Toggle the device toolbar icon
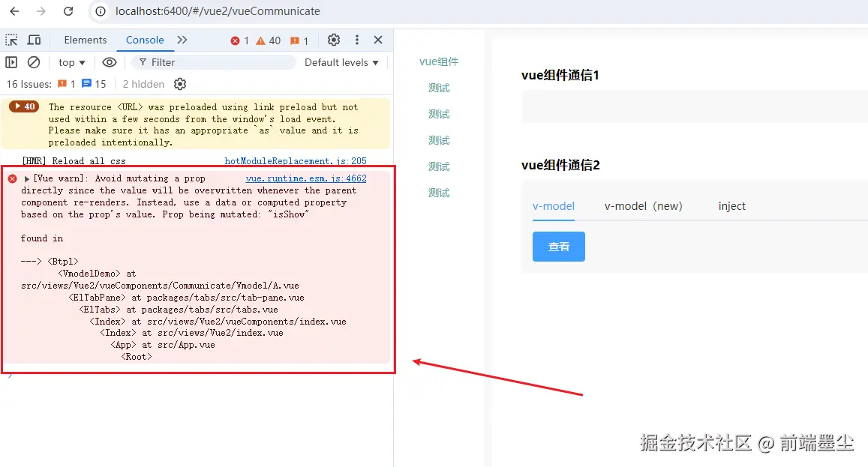 35,40
